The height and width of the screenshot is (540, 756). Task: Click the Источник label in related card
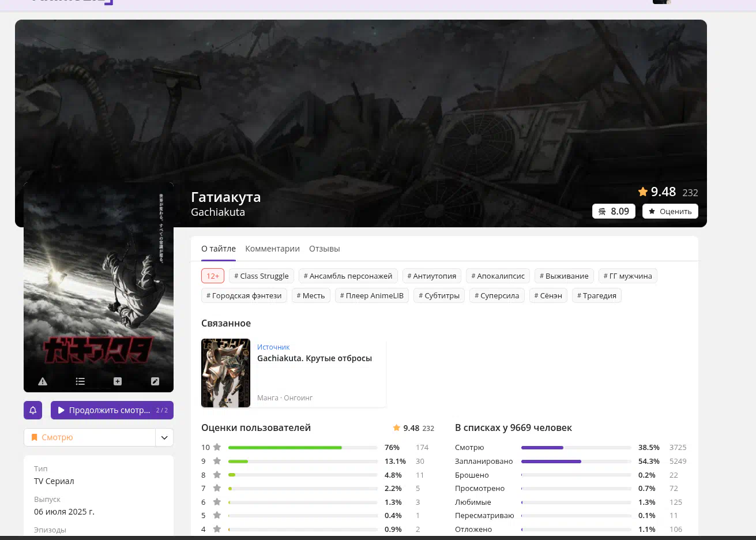click(x=273, y=347)
